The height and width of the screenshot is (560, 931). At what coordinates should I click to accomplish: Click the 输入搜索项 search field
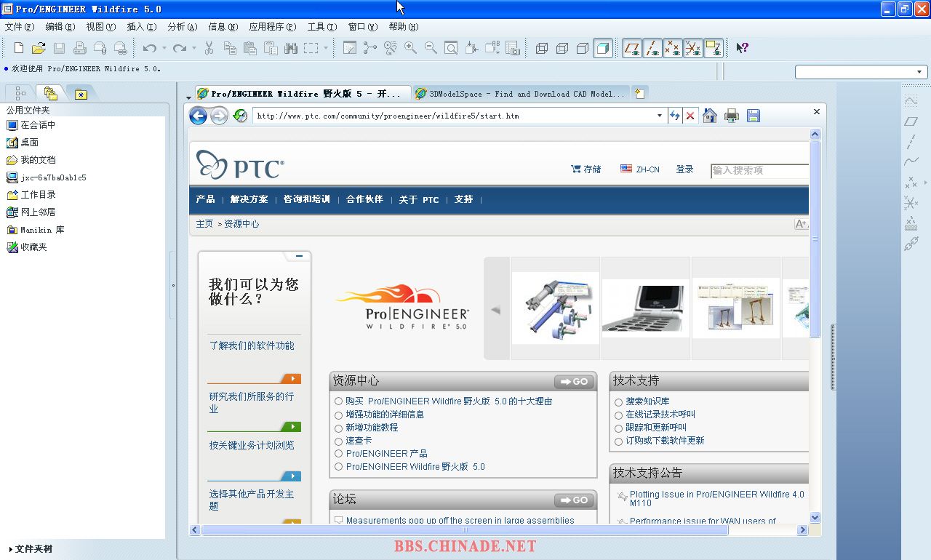[759, 170]
